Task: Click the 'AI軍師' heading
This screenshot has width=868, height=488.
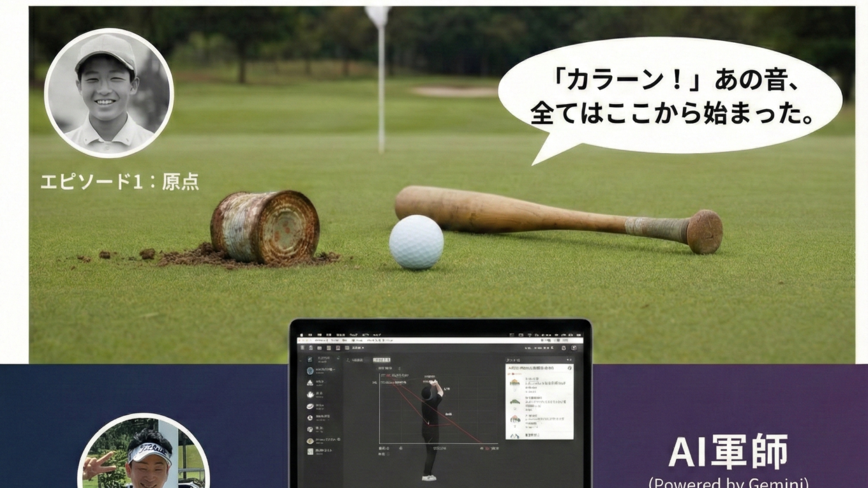Action: coord(728,452)
